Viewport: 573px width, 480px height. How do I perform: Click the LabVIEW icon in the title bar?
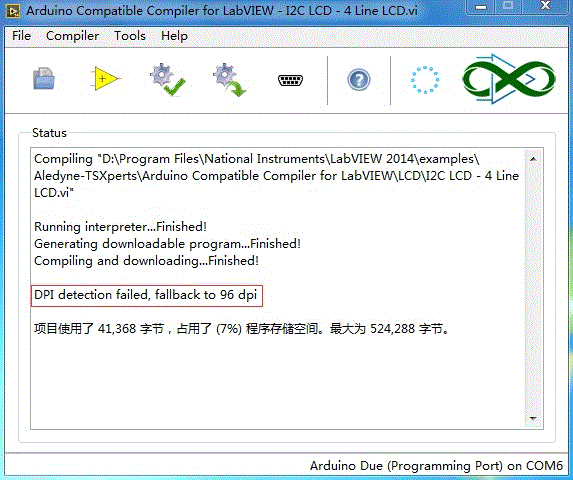[x=13, y=11]
